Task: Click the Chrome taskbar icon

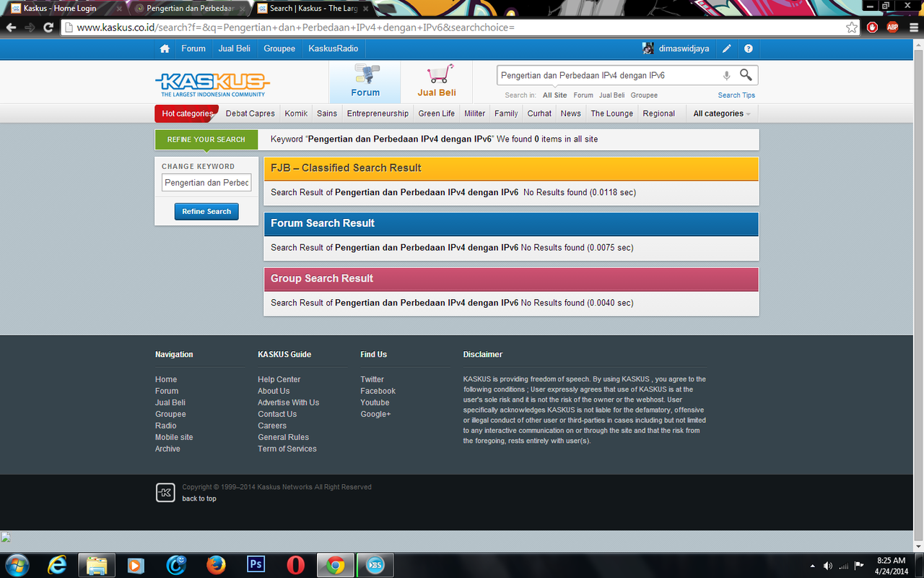Action: (x=335, y=565)
